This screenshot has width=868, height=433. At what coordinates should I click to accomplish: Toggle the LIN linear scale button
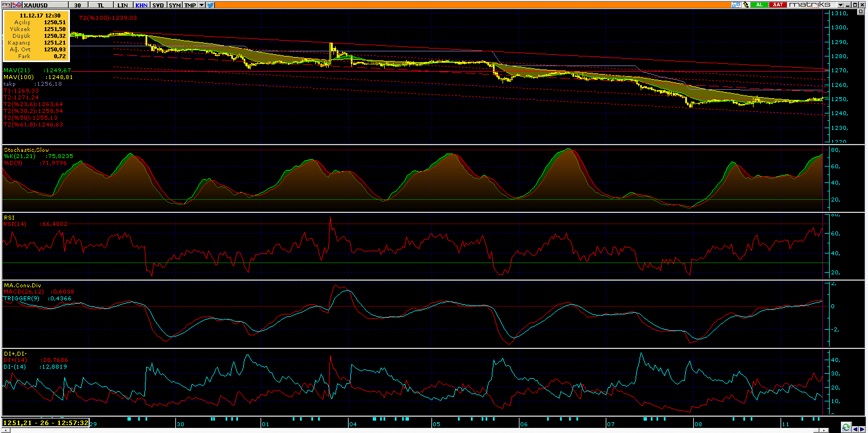click(122, 5)
